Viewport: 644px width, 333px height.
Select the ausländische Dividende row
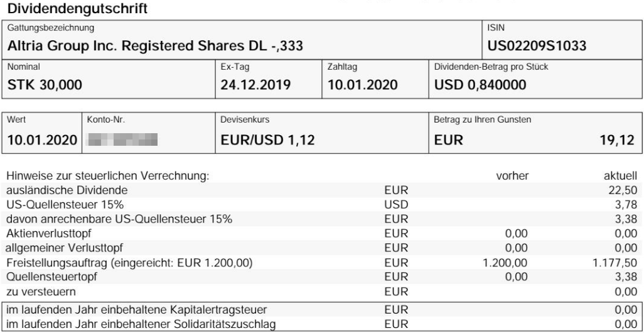coord(322,190)
